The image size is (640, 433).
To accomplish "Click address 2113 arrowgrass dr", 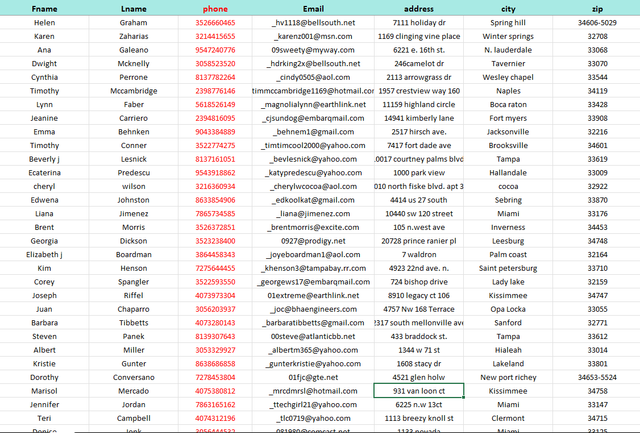I will coord(419,77).
